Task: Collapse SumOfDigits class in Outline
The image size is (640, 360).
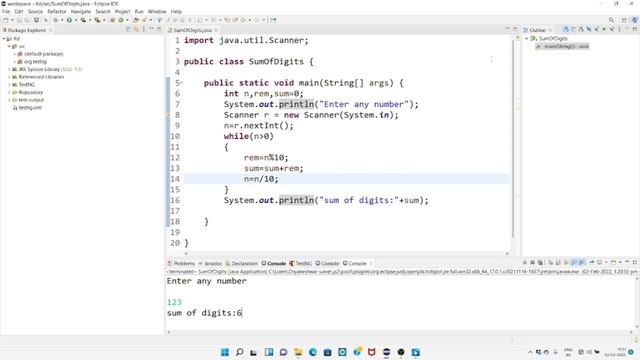Action: [x=527, y=38]
